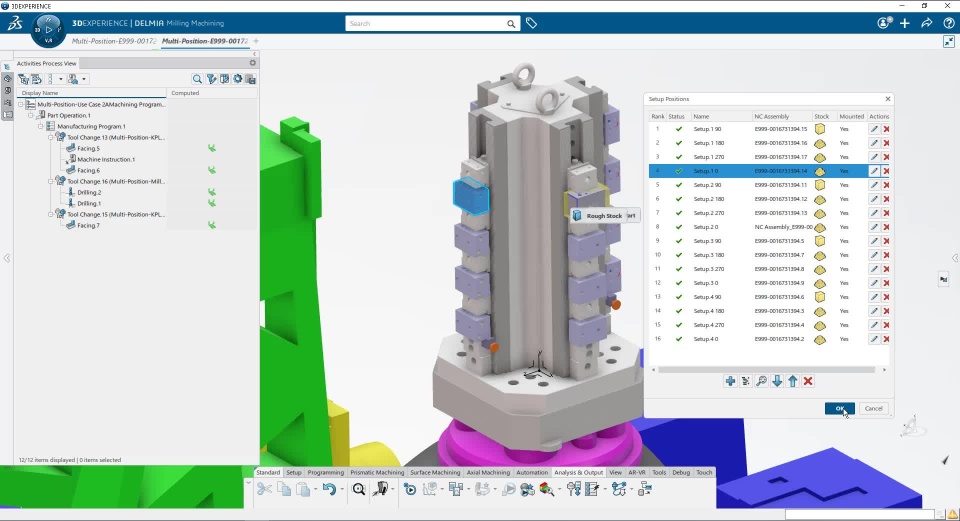This screenshot has width=960, height=521.
Task: Click the compass play button in the header
Action: click(x=48, y=29)
